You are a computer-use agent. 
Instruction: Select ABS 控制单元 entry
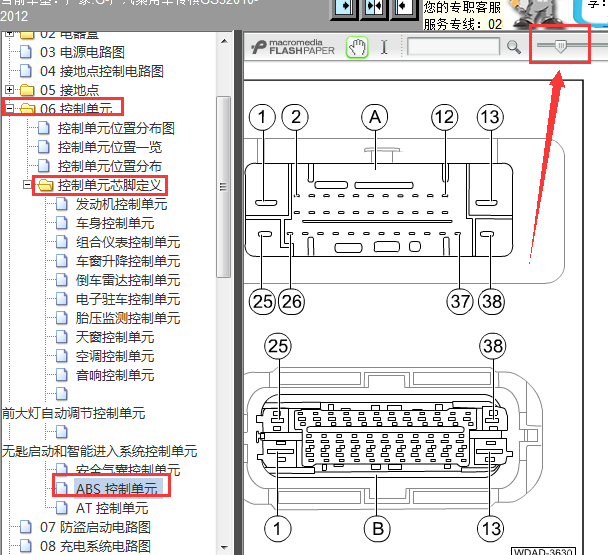(x=117, y=489)
